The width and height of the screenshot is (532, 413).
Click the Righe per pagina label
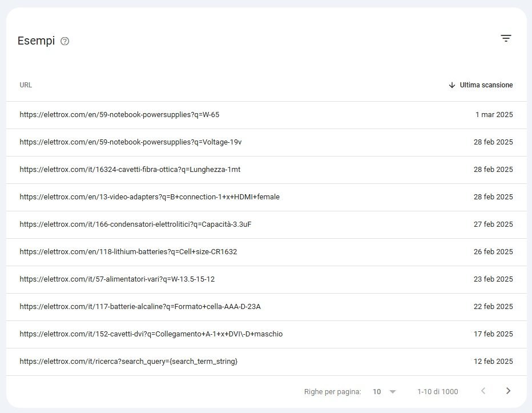tap(332, 392)
